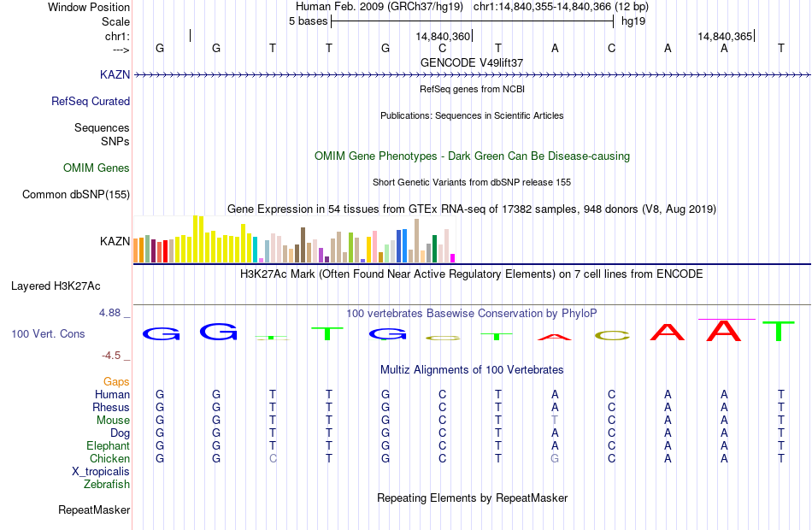Click the faded G in Chicken row

click(555, 458)
